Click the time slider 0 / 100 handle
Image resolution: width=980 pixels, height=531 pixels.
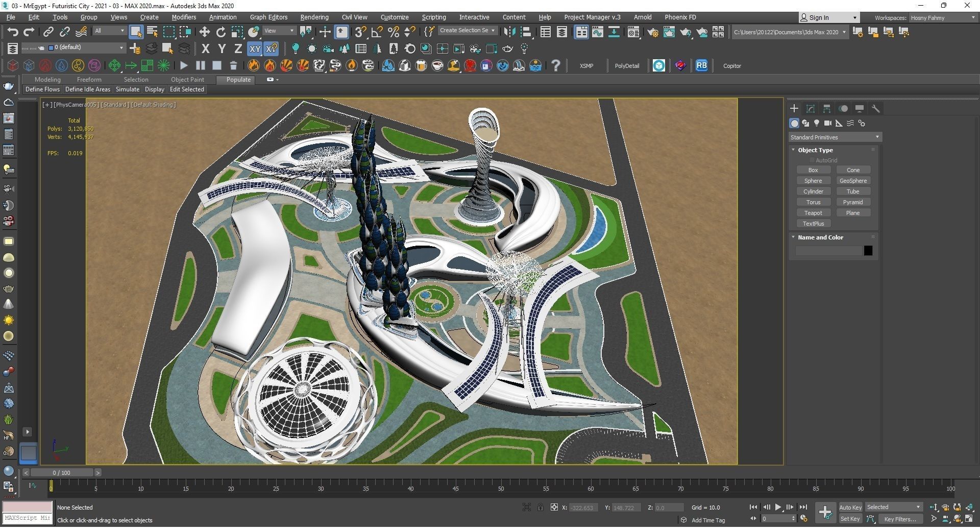coord(61,473)
